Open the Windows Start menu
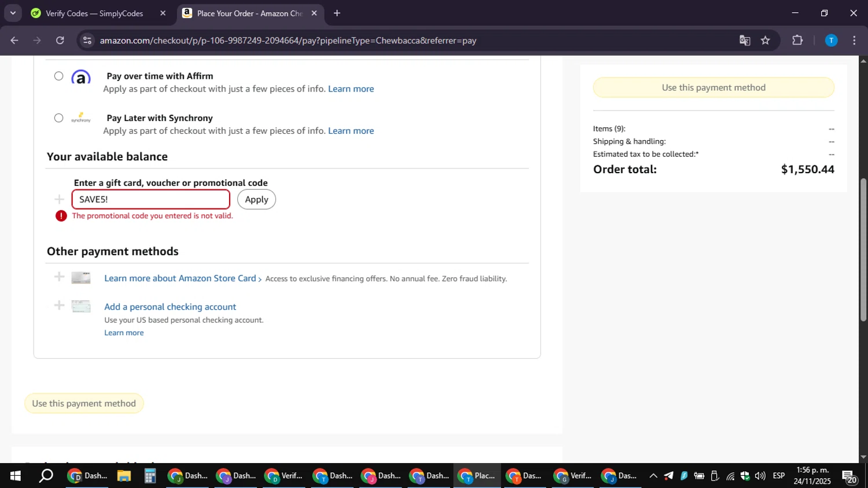868x488 pixels. 15,476
